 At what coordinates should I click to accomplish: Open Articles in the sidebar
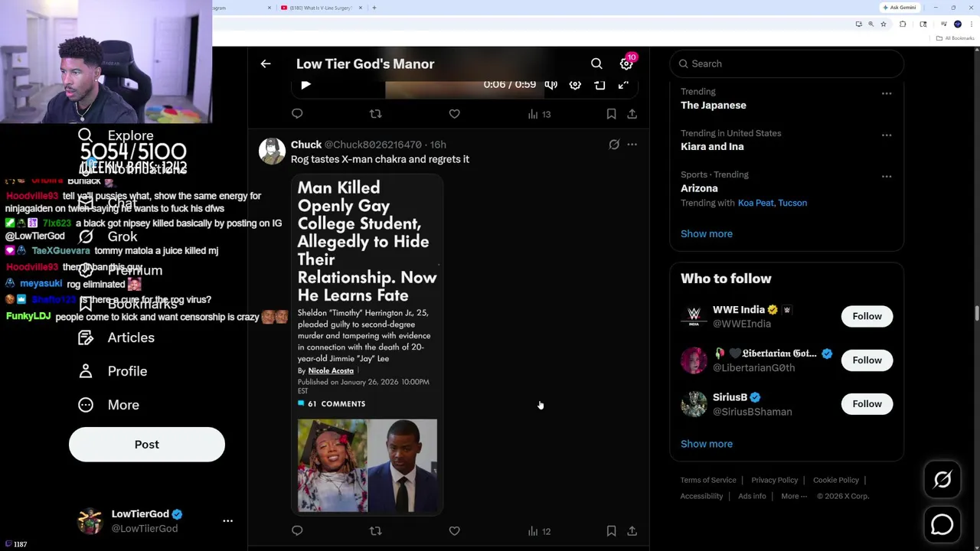click(x=116, y=337)
